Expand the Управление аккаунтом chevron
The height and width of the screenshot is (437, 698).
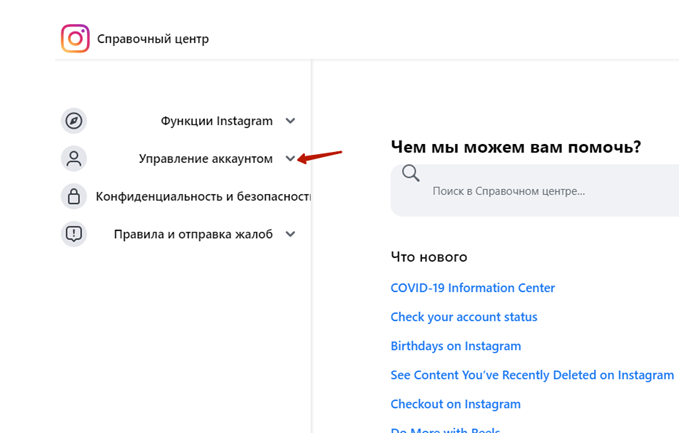point(290,159)
